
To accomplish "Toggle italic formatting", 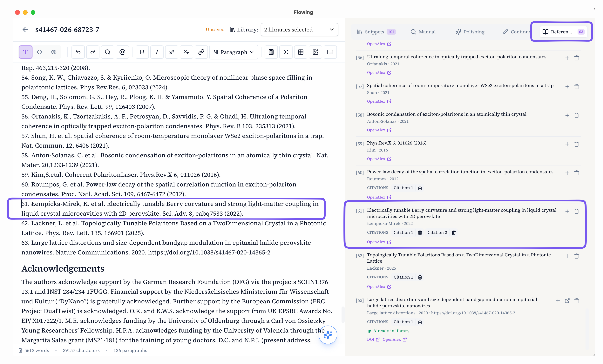I will pyautogui.click(x=157, y=52).
